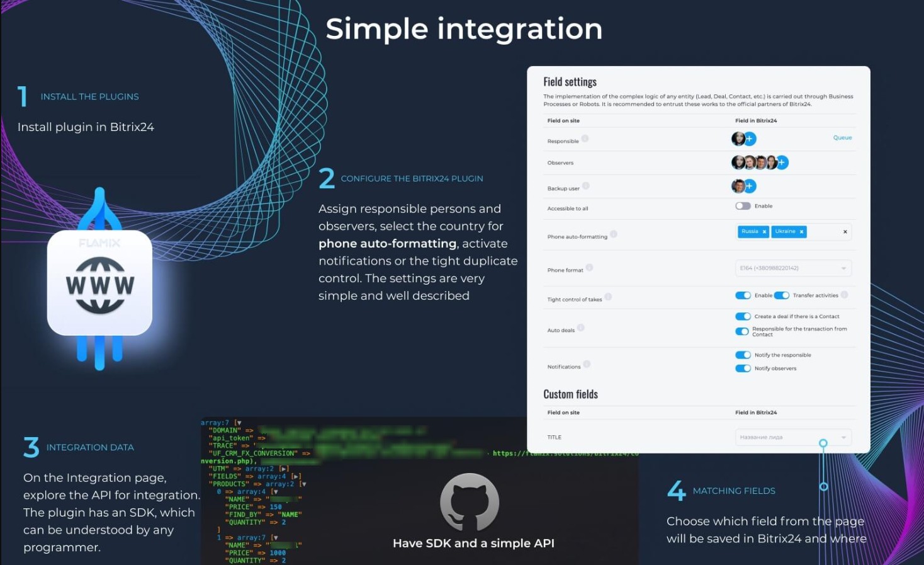Image resolution: width=924 pixels, height=565 pixels.
Task: Collapse the PRODUCTS array node
Action: point(303,484)
